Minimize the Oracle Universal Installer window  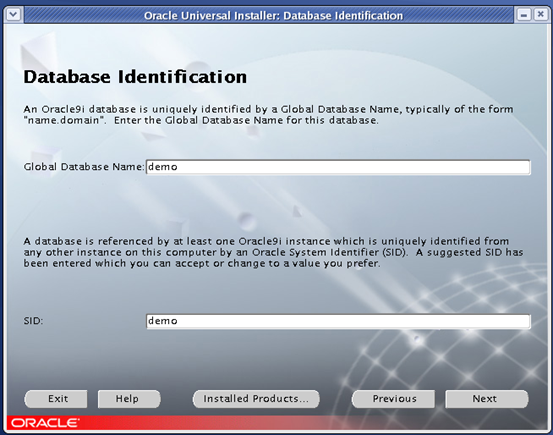coord(523,15)
